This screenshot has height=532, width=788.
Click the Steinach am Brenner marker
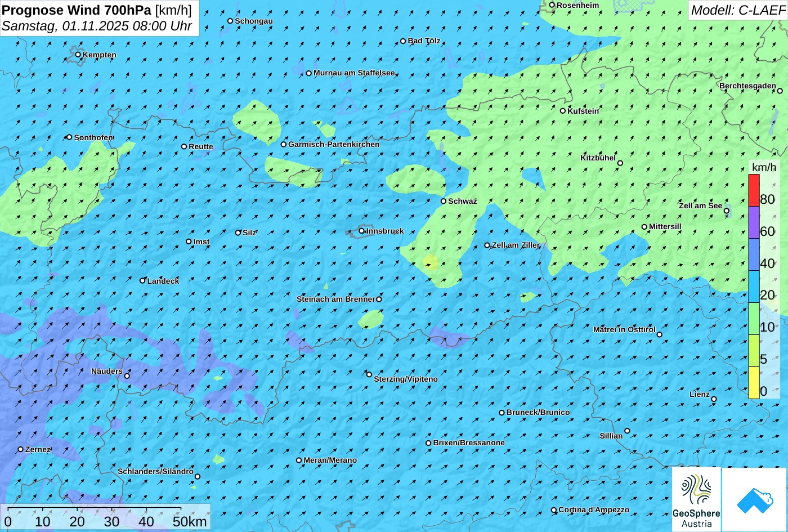point(379,299)
